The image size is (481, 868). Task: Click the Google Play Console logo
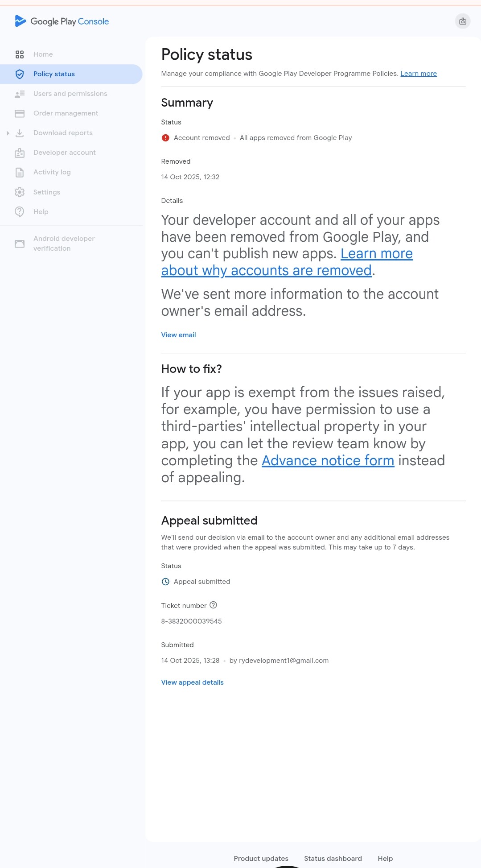[62, 21]
